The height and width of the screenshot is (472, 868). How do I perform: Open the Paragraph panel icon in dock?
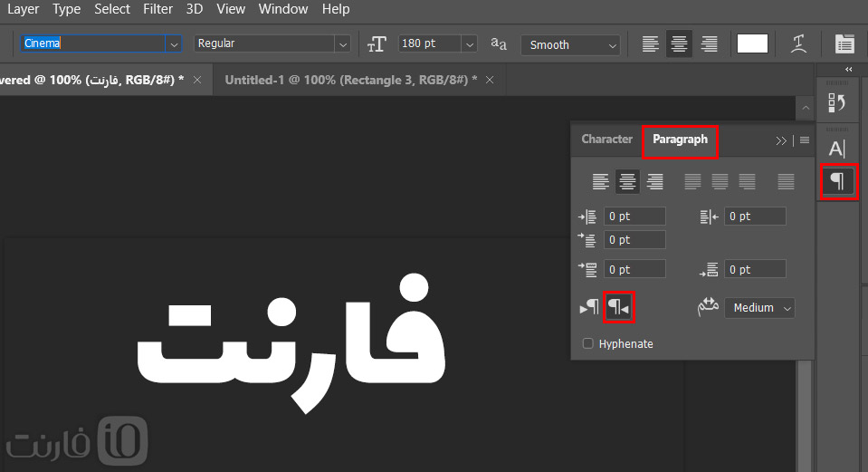[x=837, y=181]
